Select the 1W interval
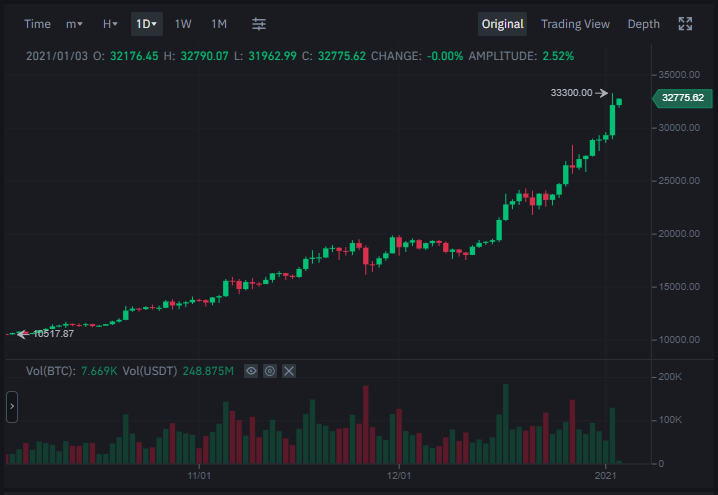Viewport: 718px width, 495px height. [183, 24]
